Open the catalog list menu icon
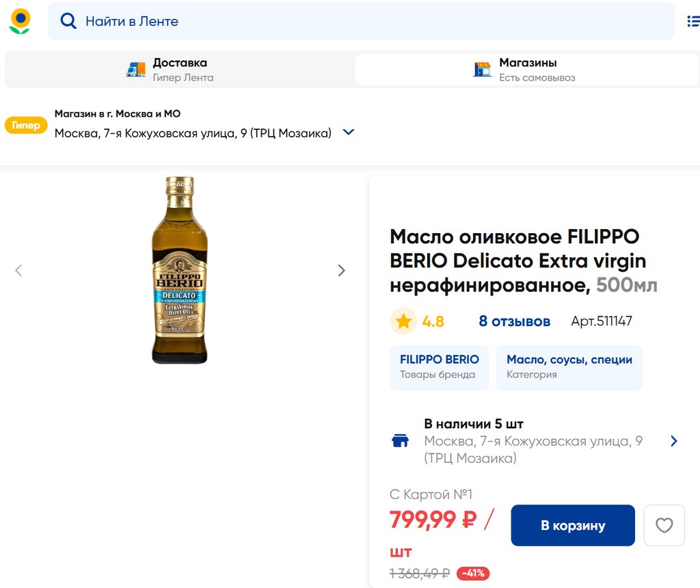This screenshot has width=700, height=588. click(x=693, y=22)
